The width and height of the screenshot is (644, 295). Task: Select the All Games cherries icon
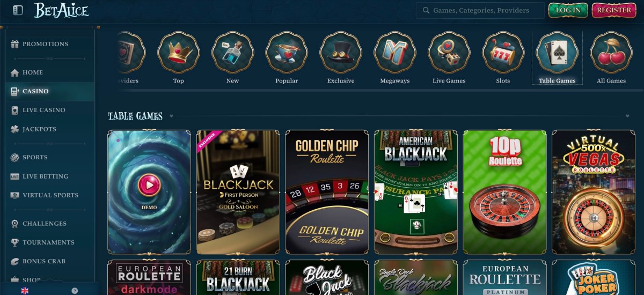click(611, 53)
